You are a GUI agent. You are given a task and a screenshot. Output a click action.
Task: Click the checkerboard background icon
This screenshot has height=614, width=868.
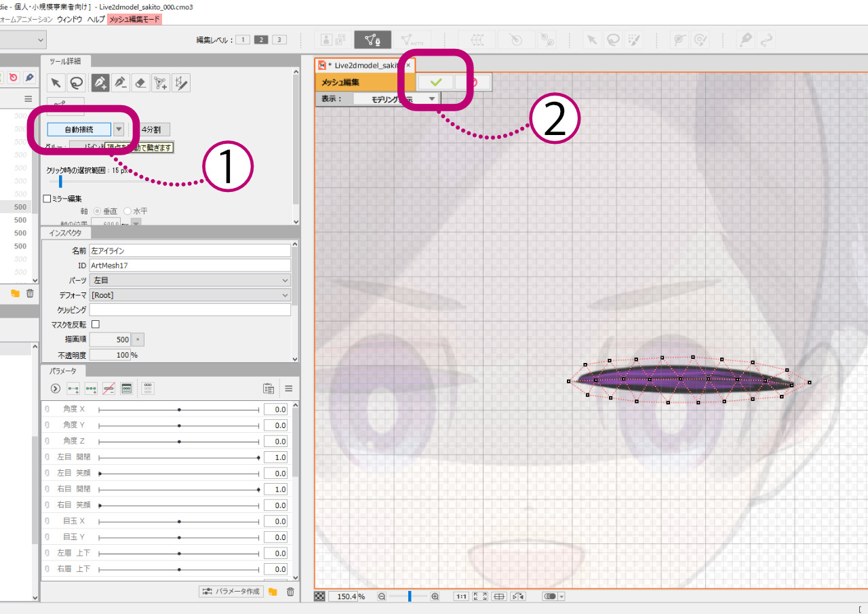[320, 596]
